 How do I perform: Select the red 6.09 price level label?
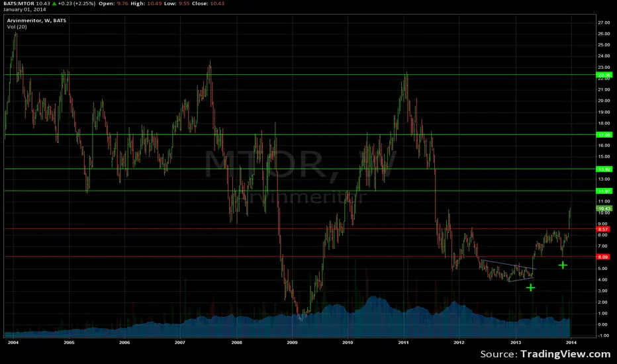[x=603, y=257]
